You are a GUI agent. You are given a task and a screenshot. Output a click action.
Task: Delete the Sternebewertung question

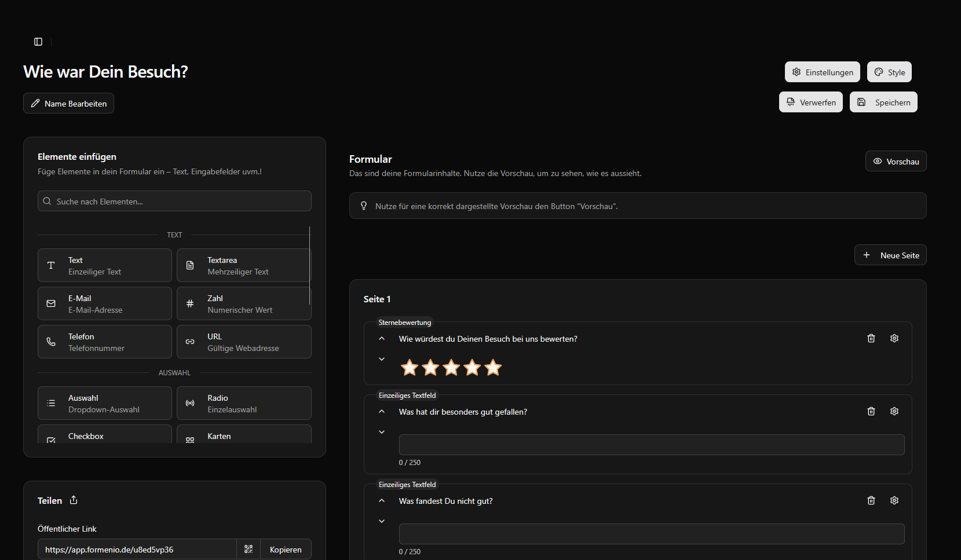871,338
